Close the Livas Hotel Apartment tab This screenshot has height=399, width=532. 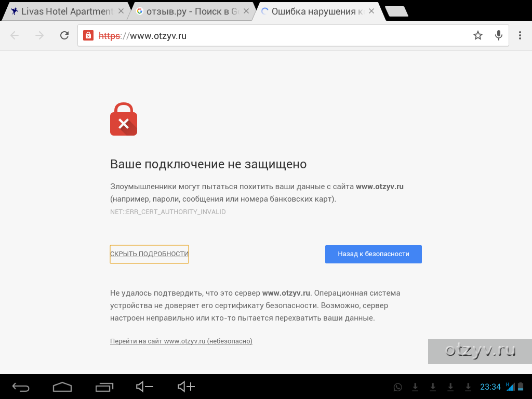tap(121, 11)
